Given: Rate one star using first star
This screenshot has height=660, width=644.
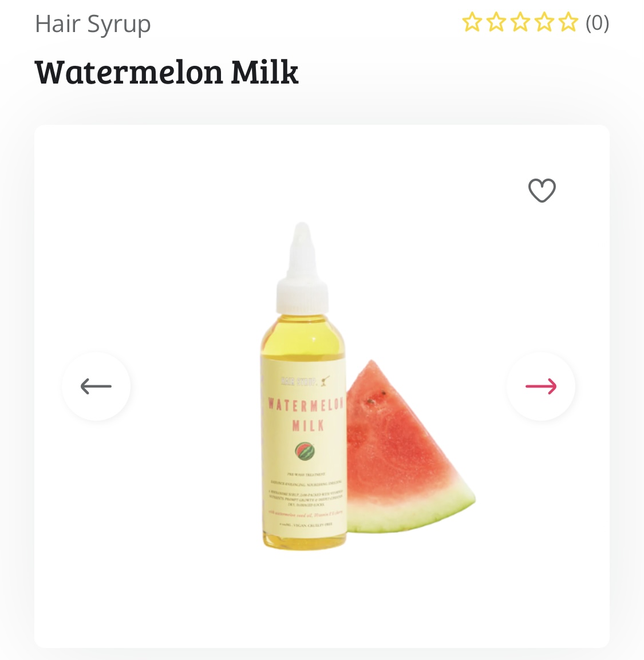Looking at the screenshot, I should pos(472,22).
